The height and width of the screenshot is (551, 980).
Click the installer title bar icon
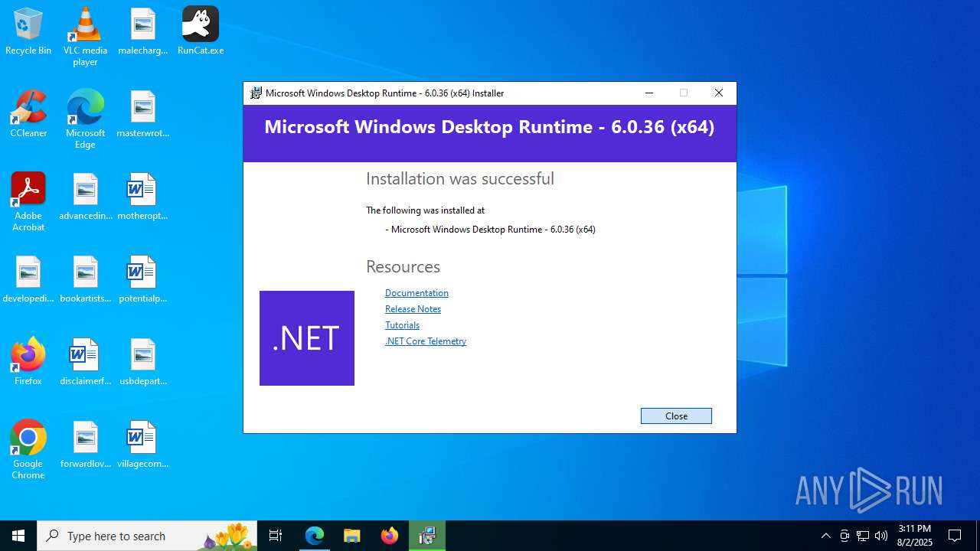[256, 93]
